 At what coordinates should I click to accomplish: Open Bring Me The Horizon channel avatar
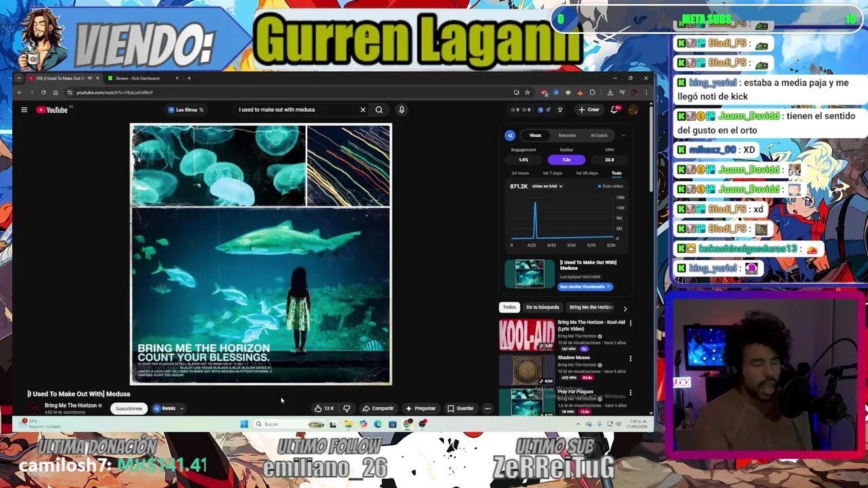pos(34,408)
